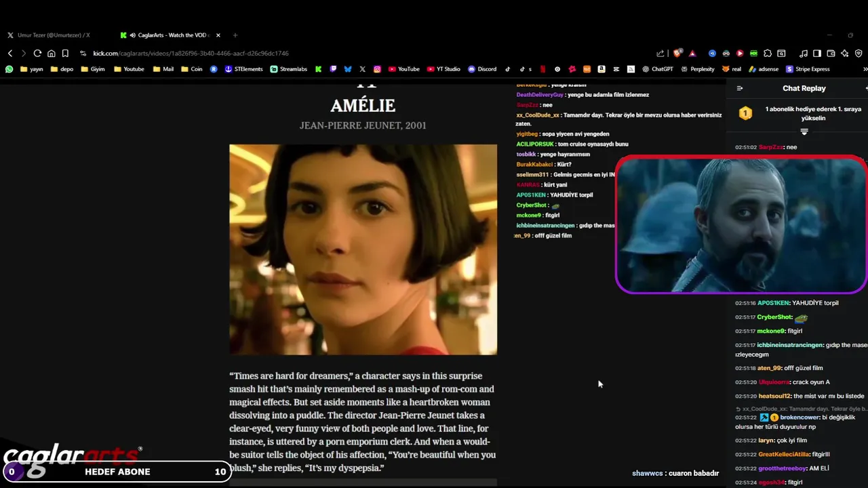Click username CryberShot in Chat Replay

(x=774, y=317)
